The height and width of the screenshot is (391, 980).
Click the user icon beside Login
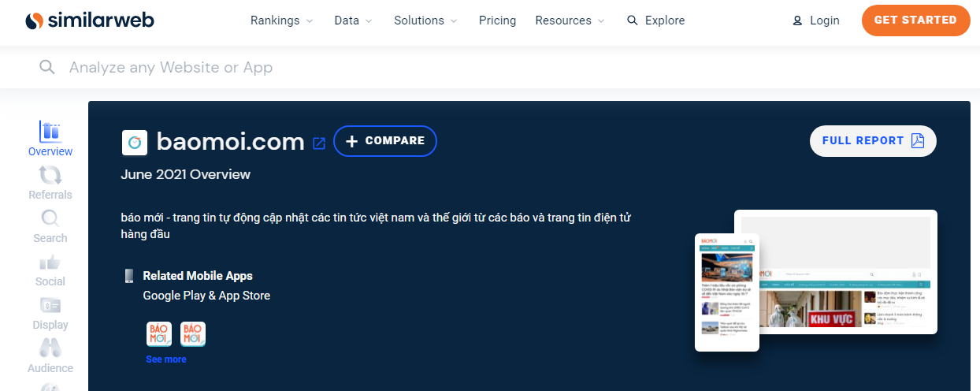click(x=797, y=21)
